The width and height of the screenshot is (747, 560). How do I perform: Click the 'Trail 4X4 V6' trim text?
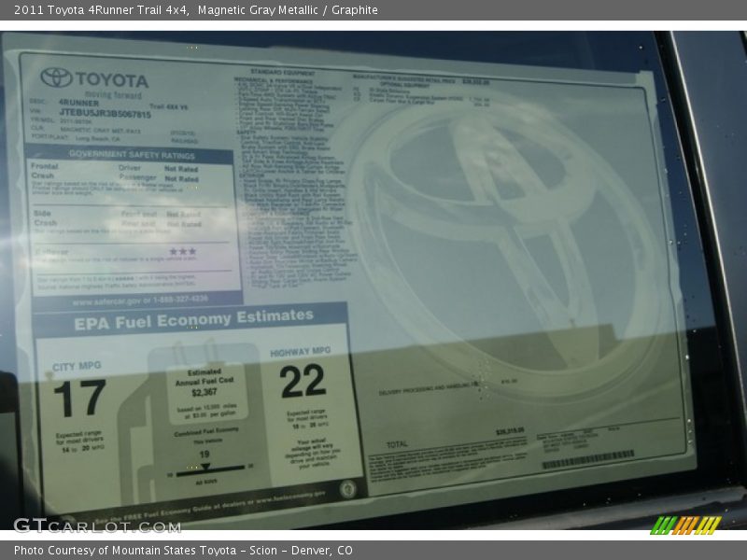point(169,107)
